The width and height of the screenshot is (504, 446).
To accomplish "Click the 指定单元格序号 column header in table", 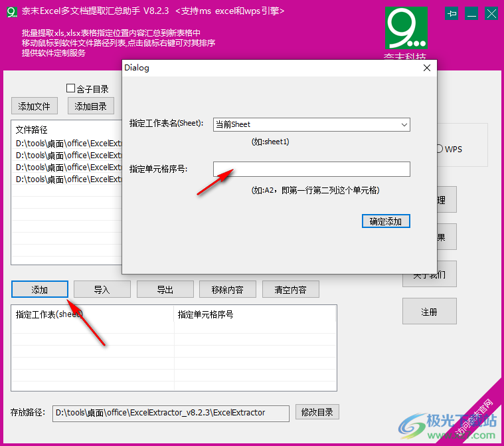I will pyautogui.click(x=255, y=314).
